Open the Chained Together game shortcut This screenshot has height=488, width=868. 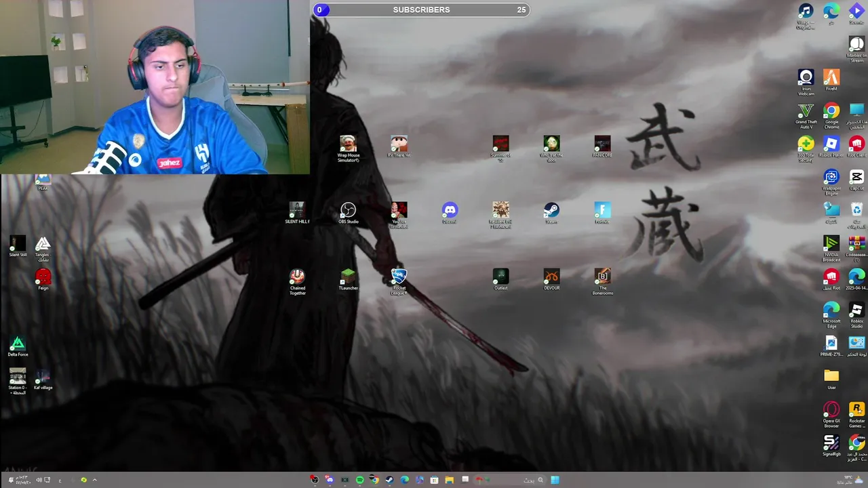coord(297,282)
